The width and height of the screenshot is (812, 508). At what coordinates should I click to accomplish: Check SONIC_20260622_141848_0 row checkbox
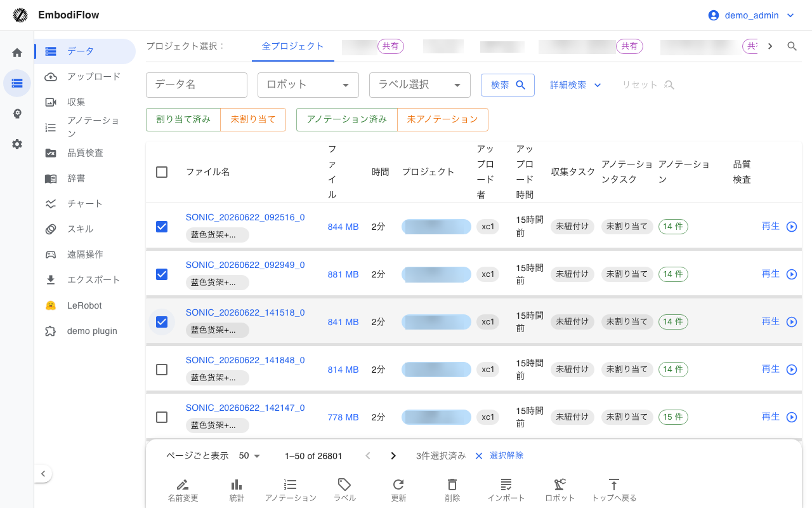tap(162, 369)
